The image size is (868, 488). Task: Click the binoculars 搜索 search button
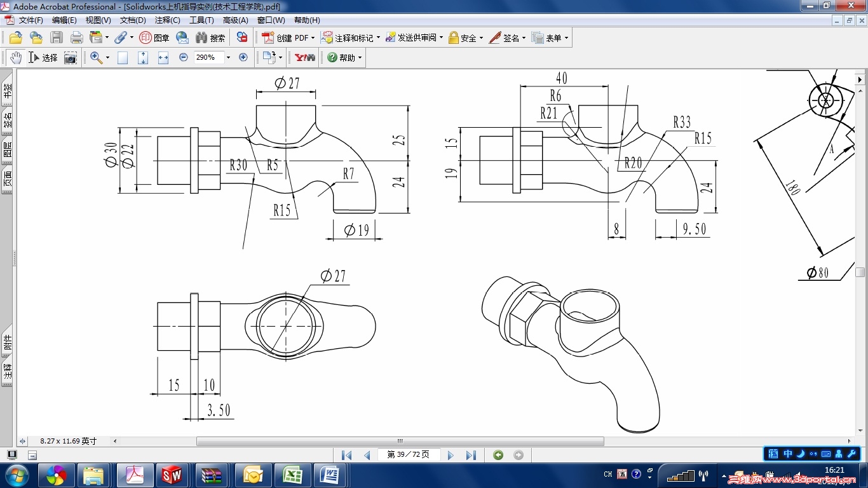[210, 37]
